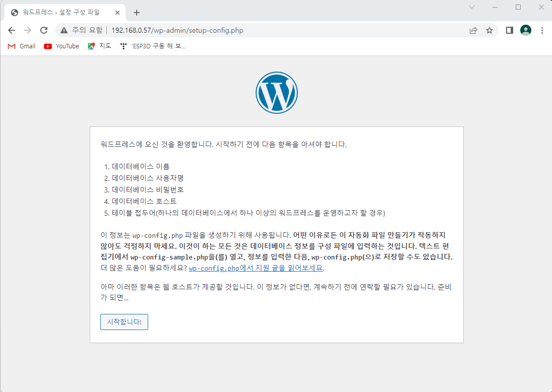Click the 데이터베이스 사용자명 list item
Screen dimensions: 552x392
coord(148,178)
